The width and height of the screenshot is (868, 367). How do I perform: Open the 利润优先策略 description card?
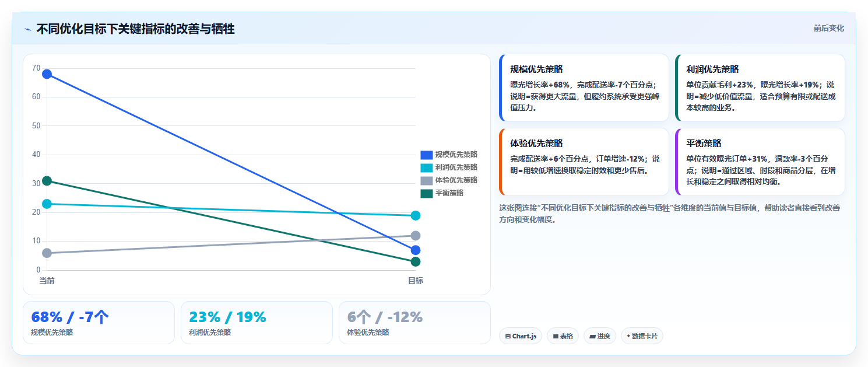pyautogui.click(x=760, y=88)
